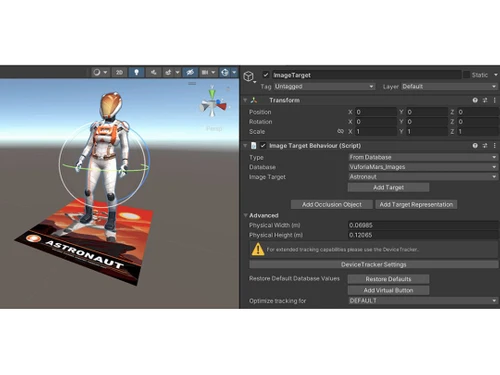Disable the Image Target Behaviour checkbox
The width and height of the screenshot is (500, 375).
tap(263, 146)
